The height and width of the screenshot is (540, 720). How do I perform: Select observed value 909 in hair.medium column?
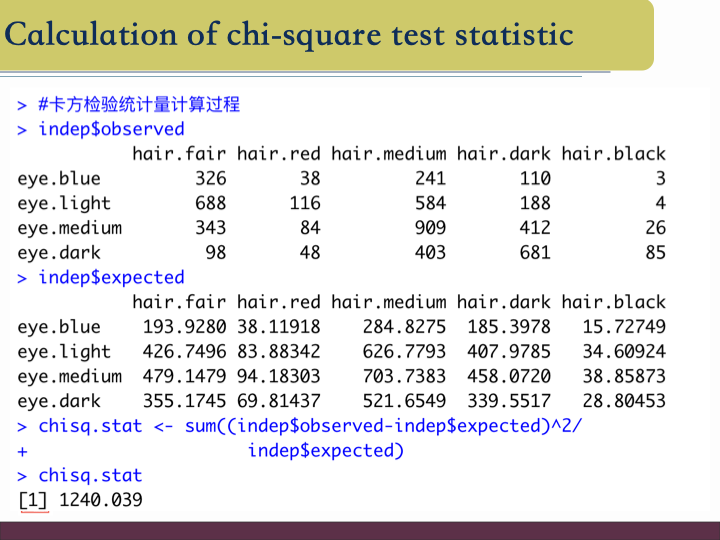pos(429,228)
